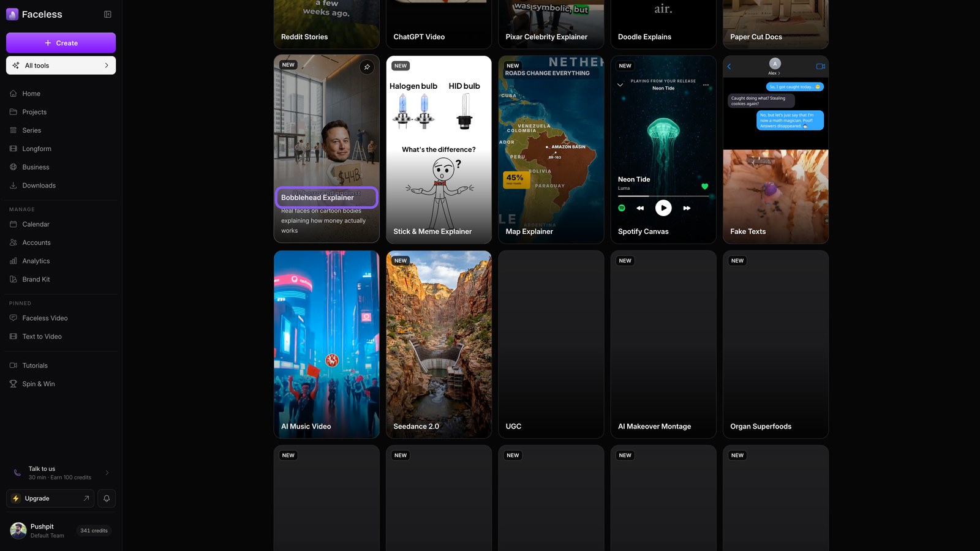
Task: Open the Doodle Explains card
Action: tap(663, 24)
